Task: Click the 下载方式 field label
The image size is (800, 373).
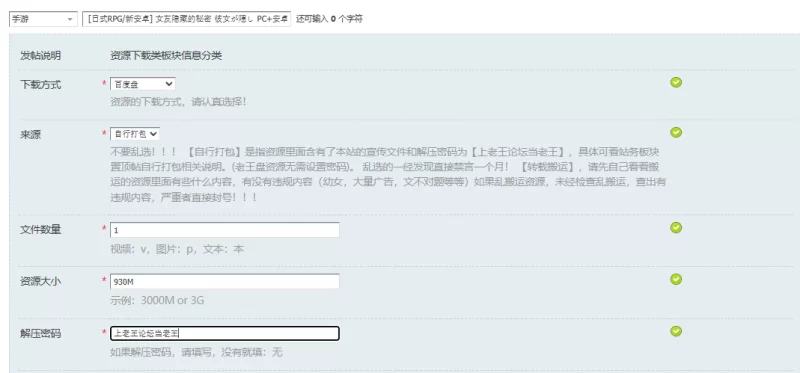Action: point(40,85)
